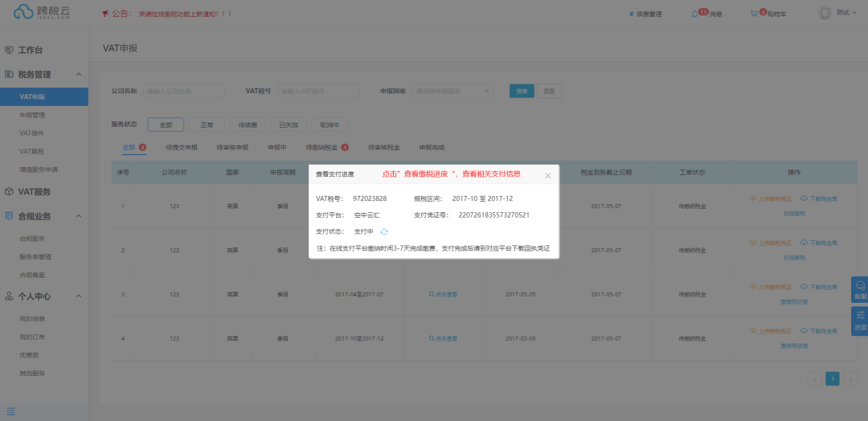Select 全部 service status filter
Screen dimensions: 868x421
click(166, 125)
